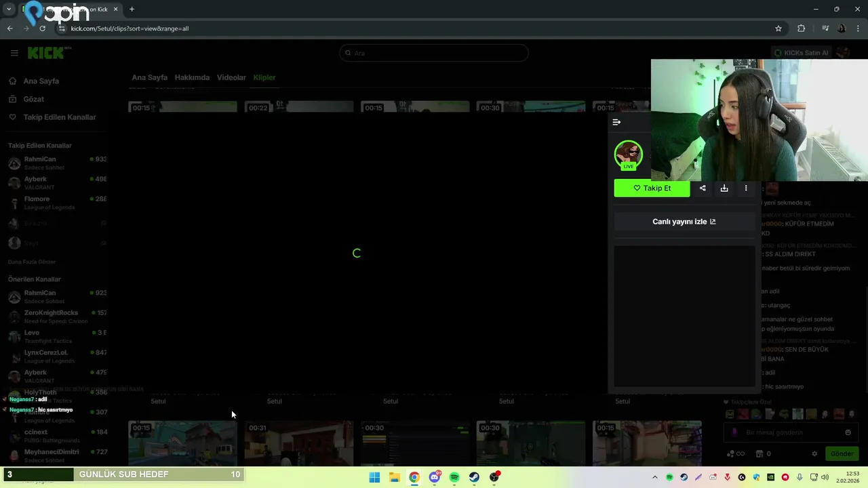This screenshot has width=868, height=488.
Task: Open Levo channel in recommended list
Action: (x=57, y=336)
